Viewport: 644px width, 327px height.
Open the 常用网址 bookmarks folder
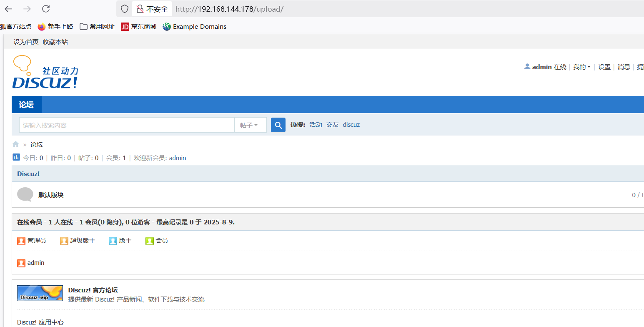point(97,27)
